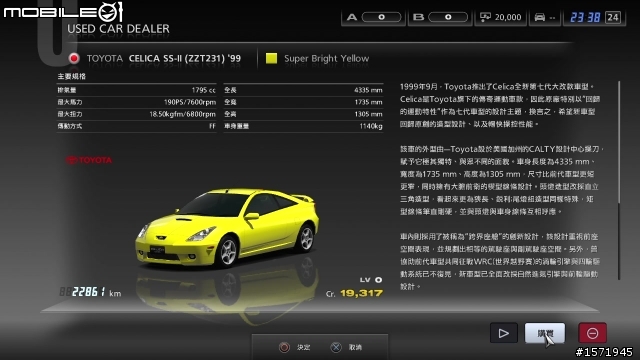Click the LV 0 level indicator
This screenshot has height=360, width=640.
click(371, 280)
